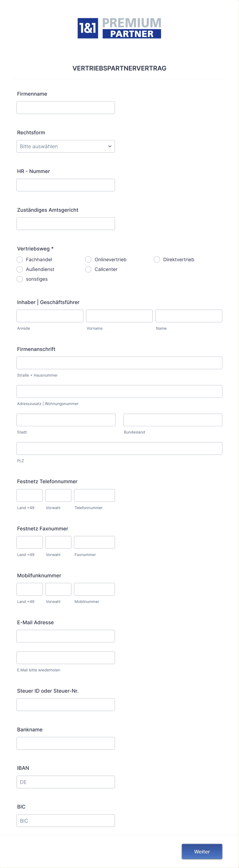The image size is (239, 868).
Task: Click the Anrede field under Inhaber
Action: click(x=50, y=316)
